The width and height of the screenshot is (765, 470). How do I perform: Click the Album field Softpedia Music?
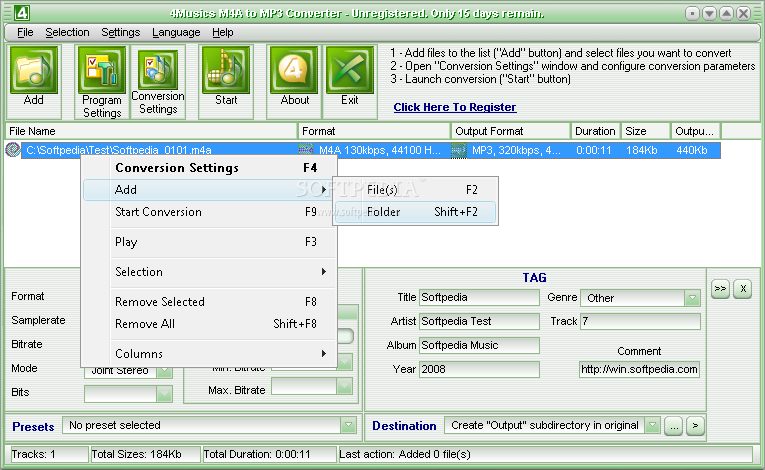click(479, 345)
